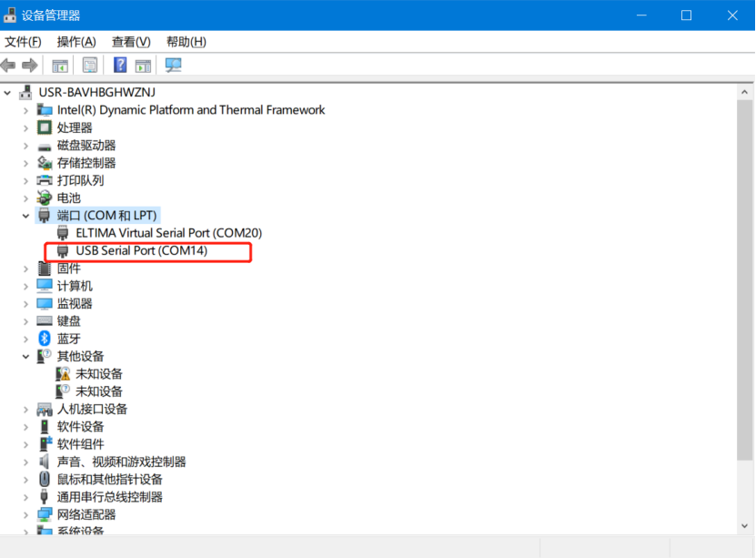
Task: Open Properties from the toolbar icon
Action: (90, 65)
